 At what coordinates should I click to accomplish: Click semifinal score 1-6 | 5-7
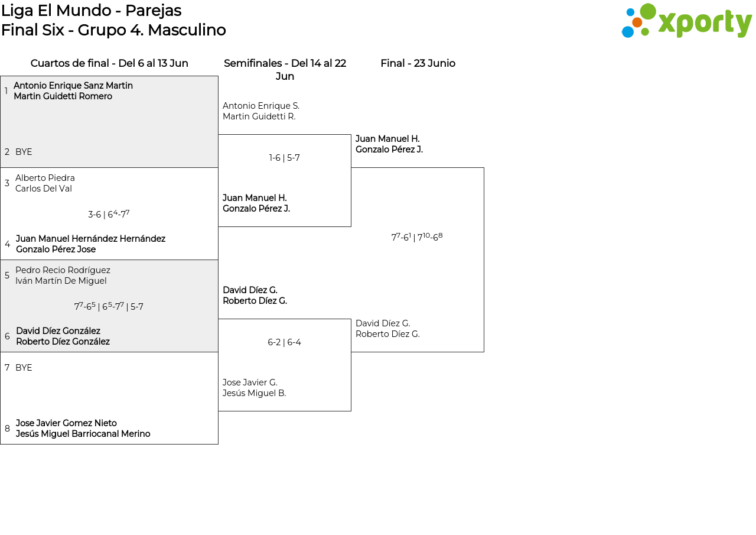pos(285,158)
